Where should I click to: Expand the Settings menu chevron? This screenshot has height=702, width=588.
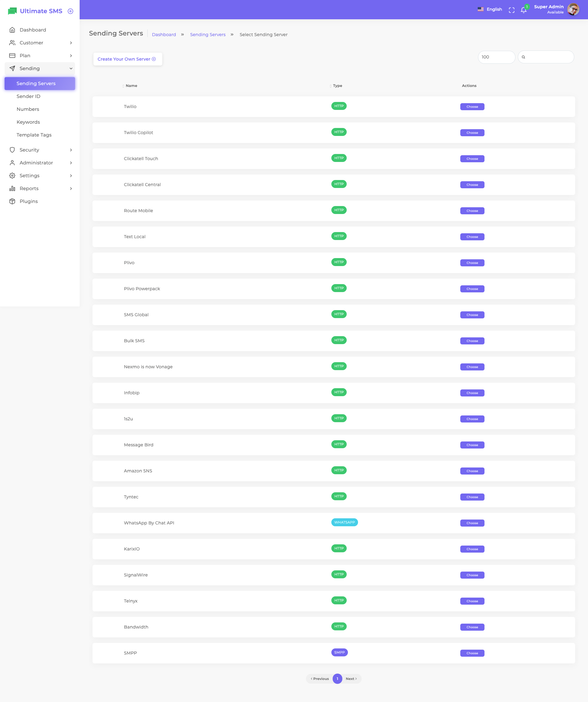[x=71, y=176]
